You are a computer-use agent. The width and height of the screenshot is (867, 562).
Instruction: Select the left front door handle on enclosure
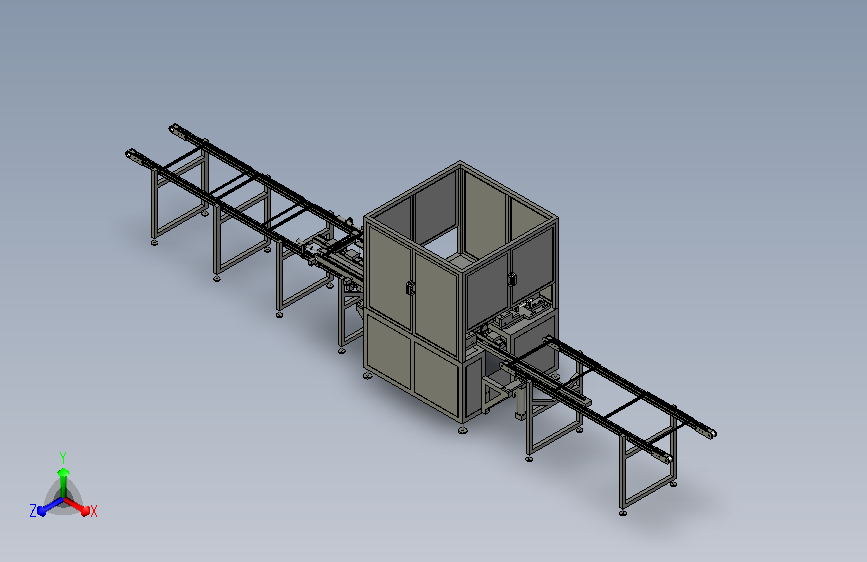(410, 288)
